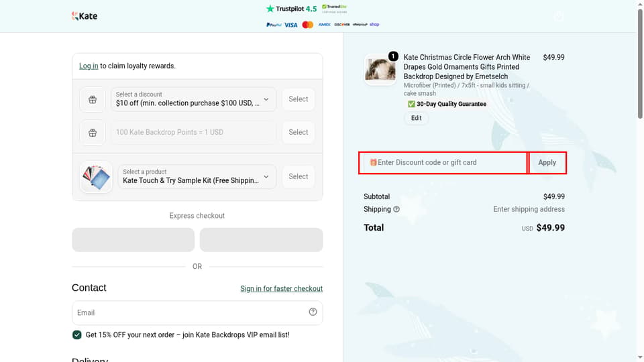Click Edit under the product item

click(416, 118)
